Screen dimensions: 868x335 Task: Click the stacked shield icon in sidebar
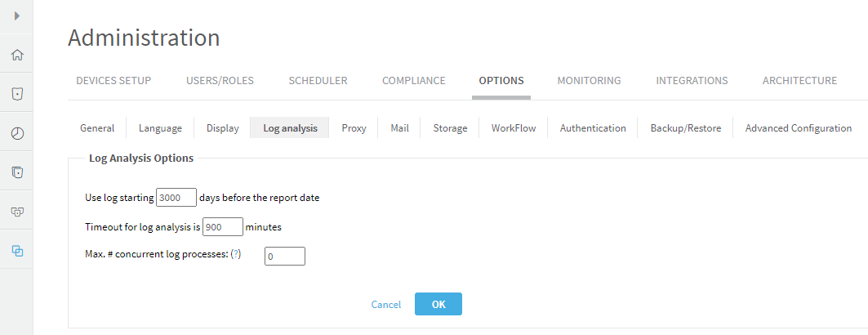pyautogui.click(x=16, y=172)
